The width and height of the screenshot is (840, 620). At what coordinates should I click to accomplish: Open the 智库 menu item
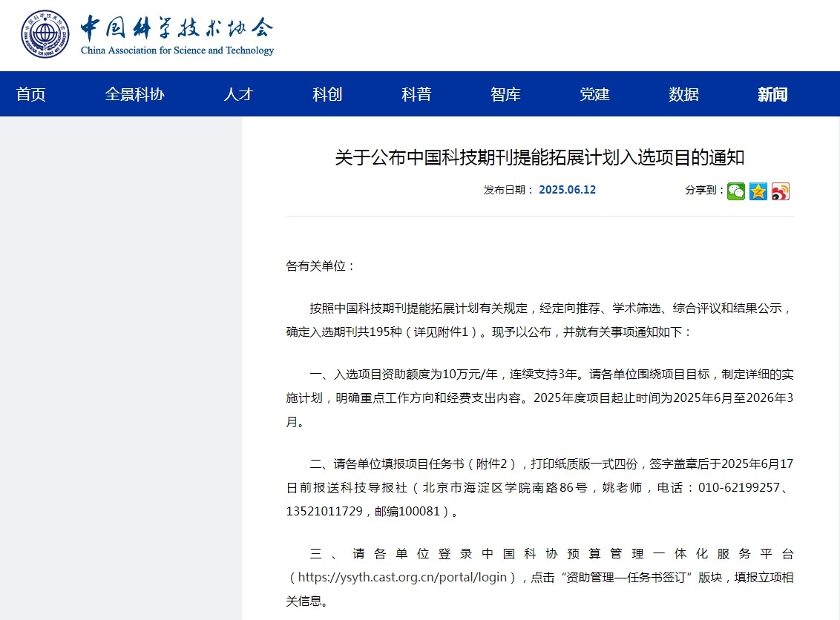[x=505, y=94]
